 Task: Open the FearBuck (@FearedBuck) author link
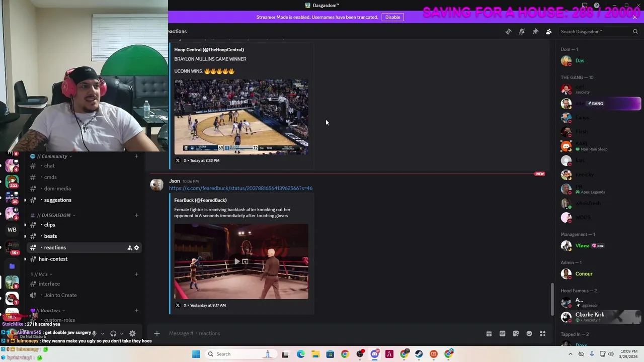pyautogui.click(x=200, y=200)
